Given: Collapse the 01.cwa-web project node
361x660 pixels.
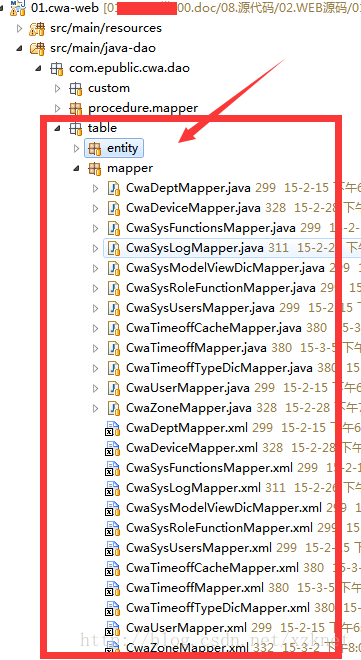Looking at the screenshot, I should pyautogui.click(x=2, y=8).
